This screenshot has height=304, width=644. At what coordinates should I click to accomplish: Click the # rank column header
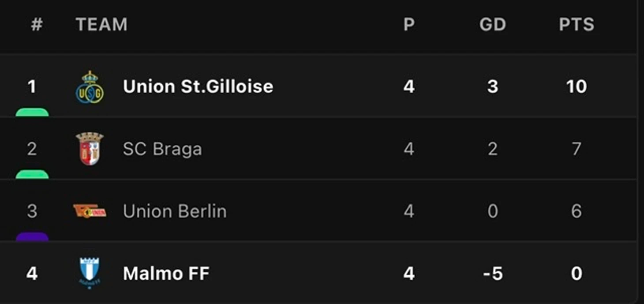[37, 25]
